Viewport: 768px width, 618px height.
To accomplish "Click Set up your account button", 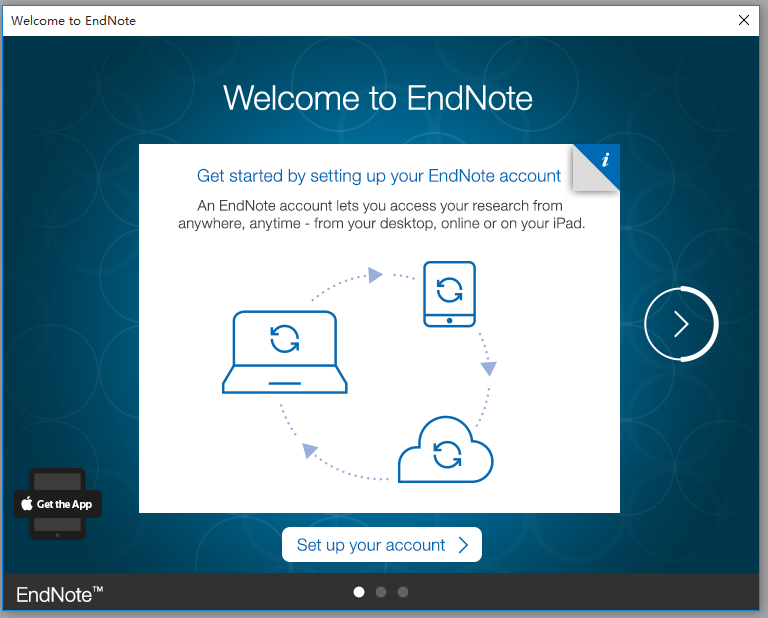I will (x=382, y=545).
